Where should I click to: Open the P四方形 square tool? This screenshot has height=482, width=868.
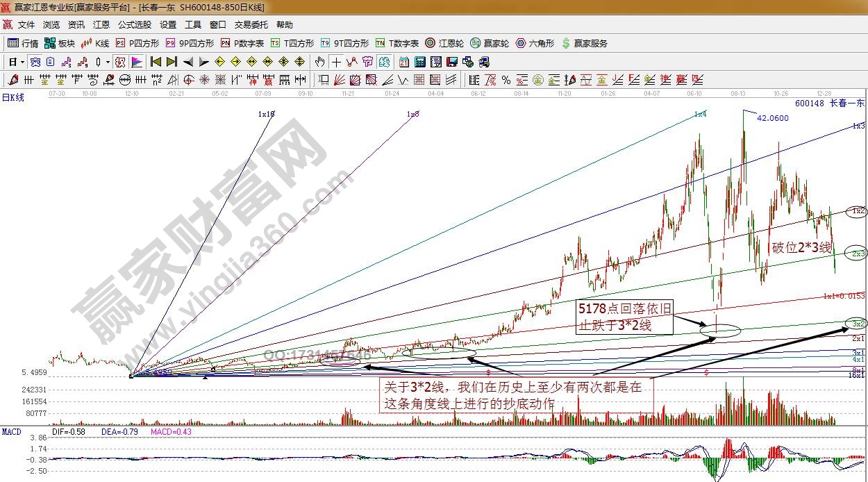[x=137, y=43]
